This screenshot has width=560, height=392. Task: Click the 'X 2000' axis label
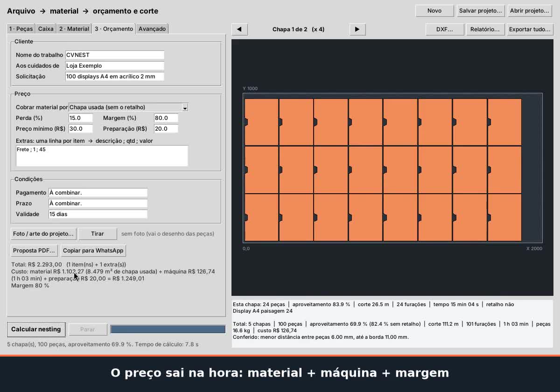(534, 249)
